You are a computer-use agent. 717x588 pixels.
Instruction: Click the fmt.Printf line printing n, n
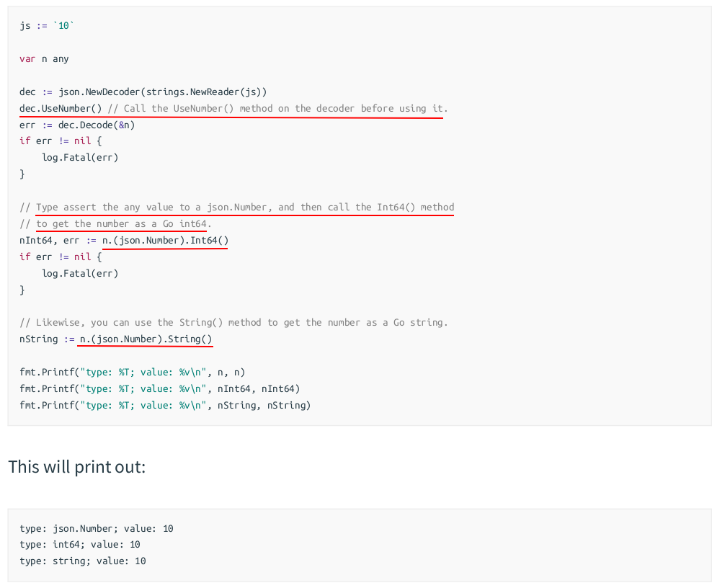(132, 373)
